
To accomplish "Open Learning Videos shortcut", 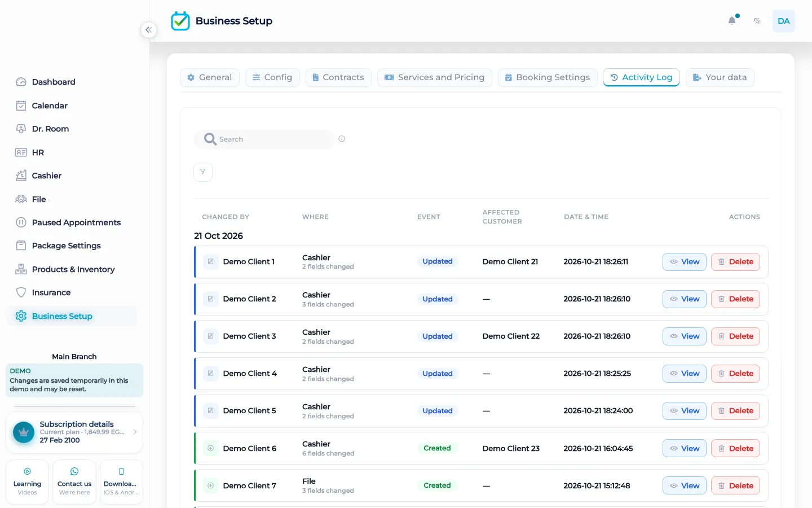I will tap(27, 482).
